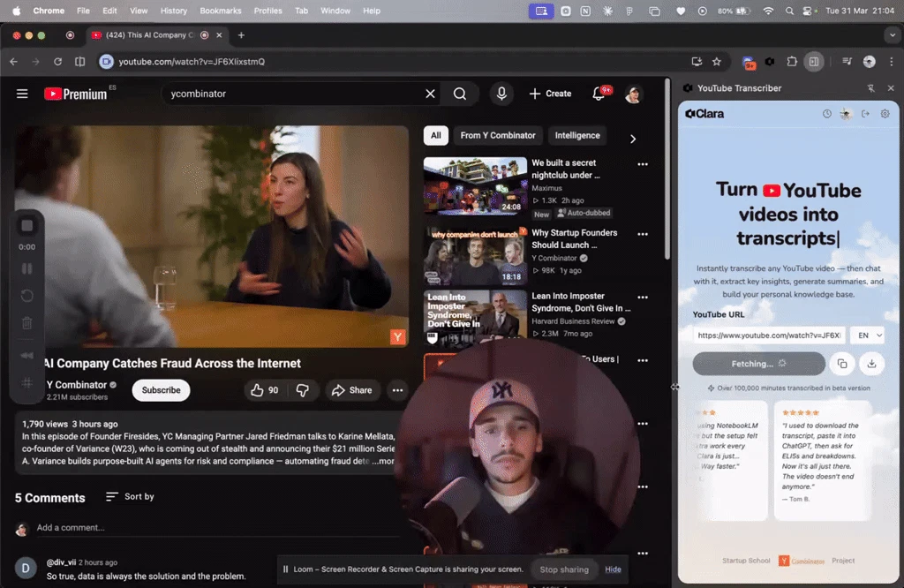Viewport: 904px width, 588px height.
Task: Open options for 'We built a secret nightclub' video
Action: [x=643, y=164]
